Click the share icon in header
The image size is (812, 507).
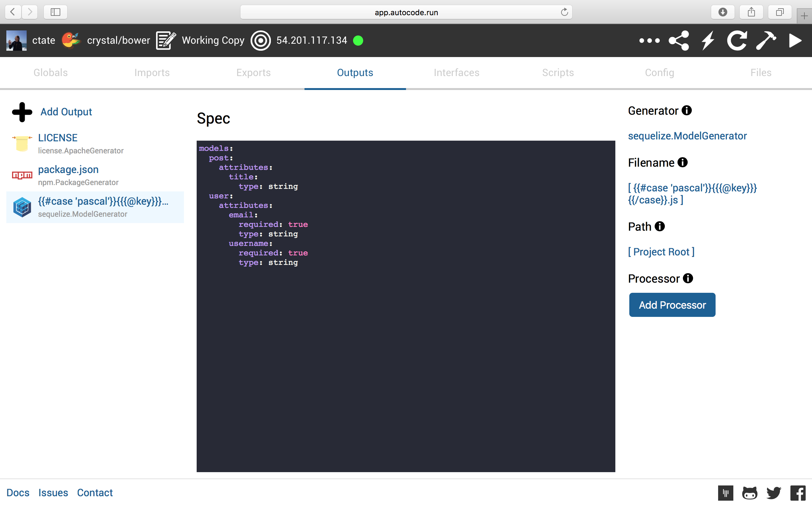coord(678,41)
